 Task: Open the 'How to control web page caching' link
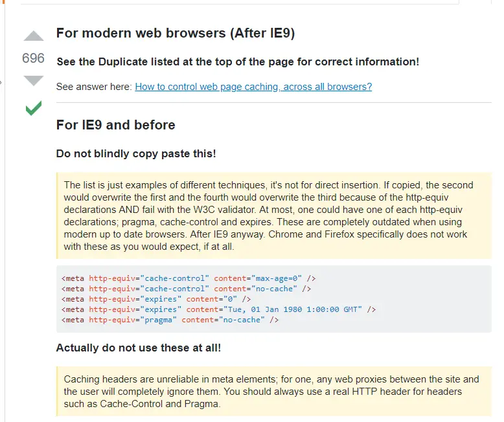(x=253, y=87)
